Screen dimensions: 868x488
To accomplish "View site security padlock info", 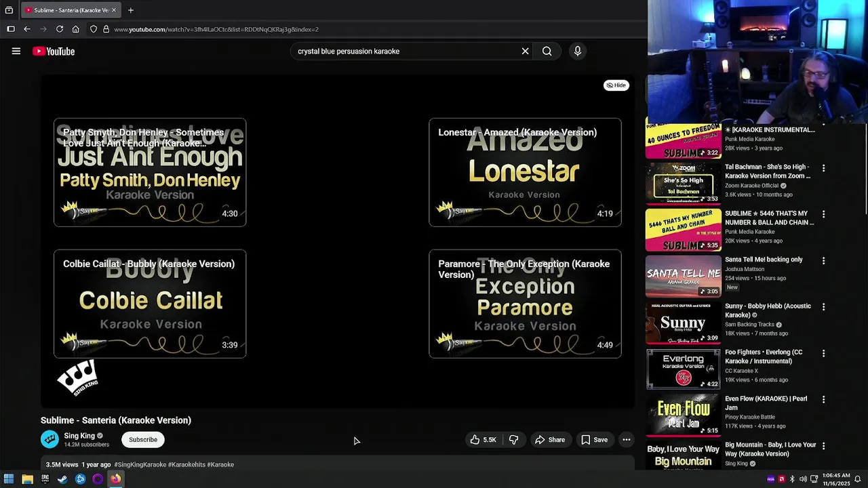I will (106, 29).
